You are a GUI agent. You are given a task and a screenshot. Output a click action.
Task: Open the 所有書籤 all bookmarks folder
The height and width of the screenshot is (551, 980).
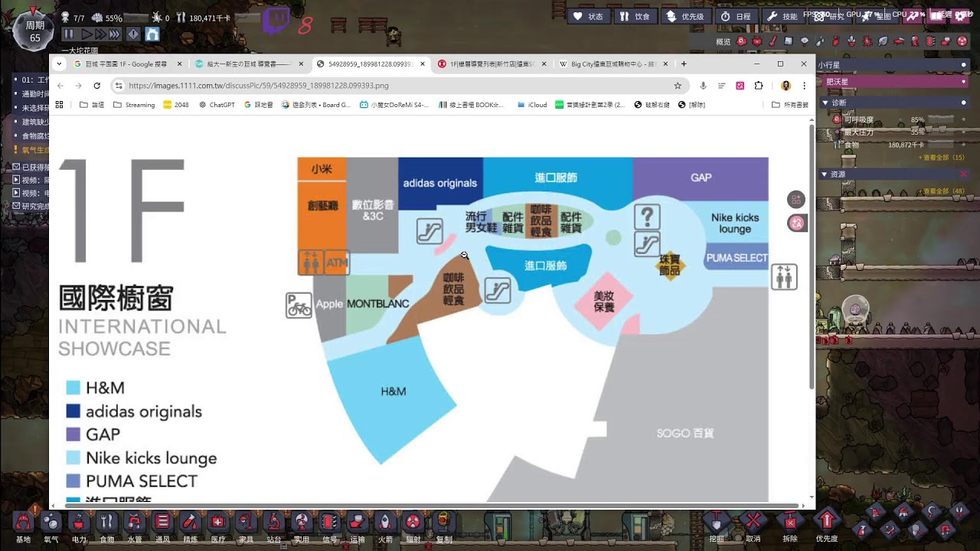pyautogui.click(x=790, y=105)
